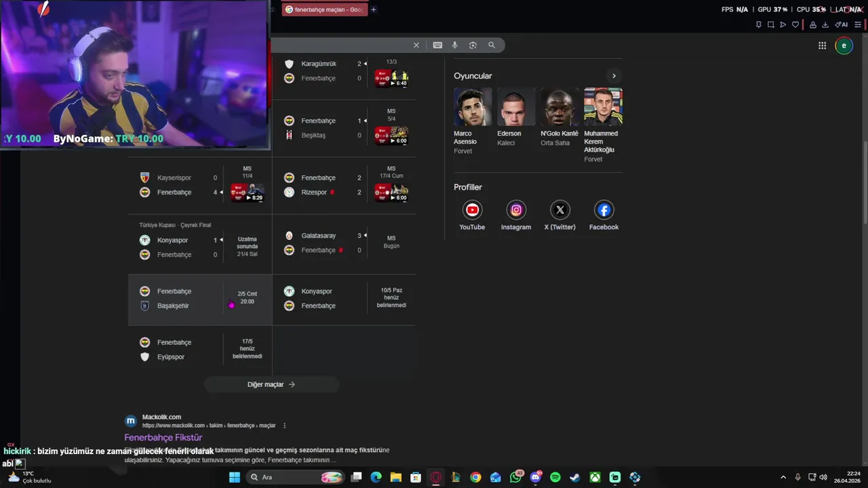868x488 pixels.
Task: Expand the Oyuncular section arrow
Action: click(x=614, y=76)
